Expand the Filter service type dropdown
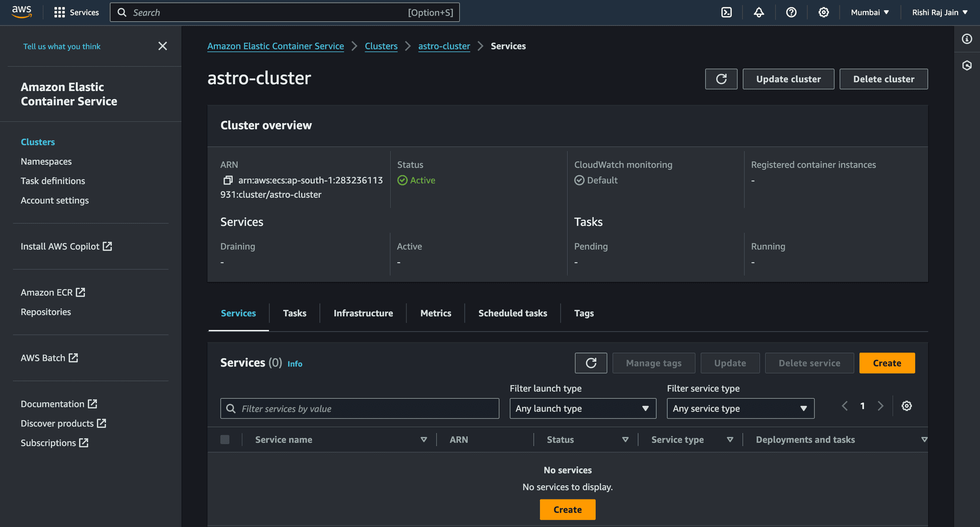Viewport: 980px width, 527px height. point(740,409)
